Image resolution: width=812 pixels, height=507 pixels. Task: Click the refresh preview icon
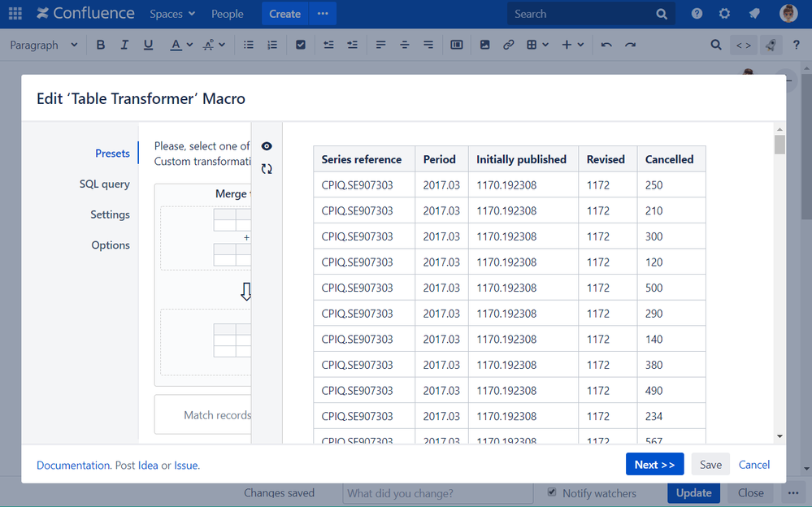click(x=267, y=169)
